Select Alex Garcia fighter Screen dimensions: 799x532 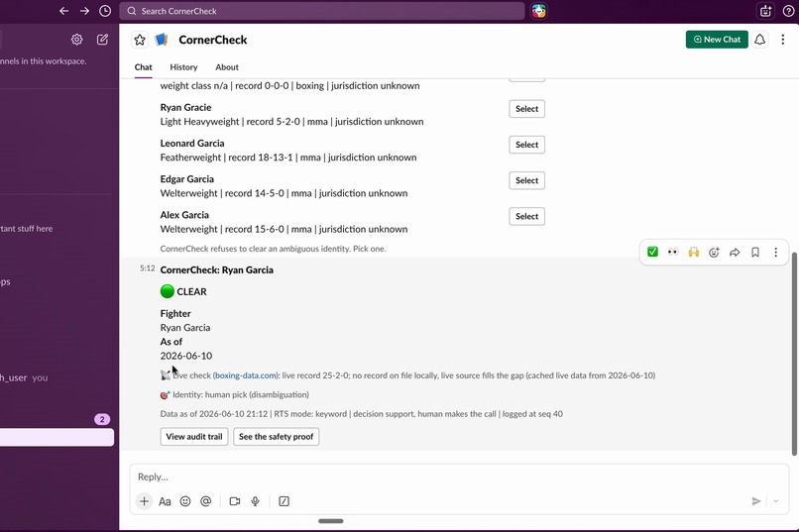(x=526, y=216)
